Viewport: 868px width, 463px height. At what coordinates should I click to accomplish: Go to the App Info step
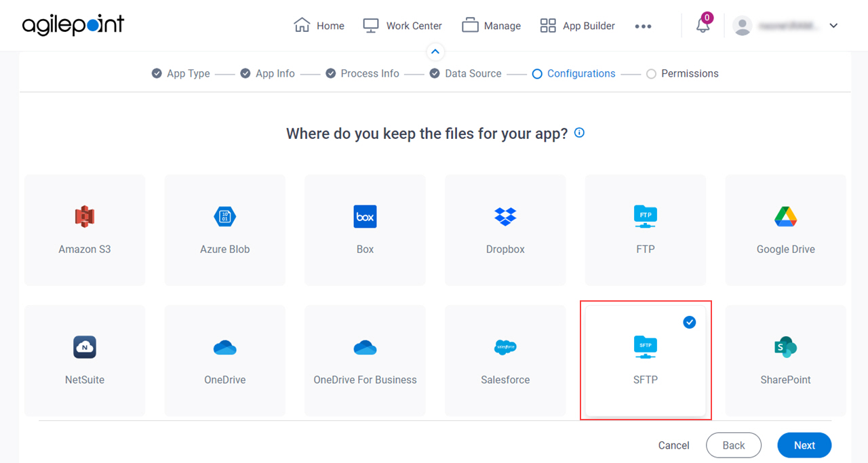coord(267,73)
